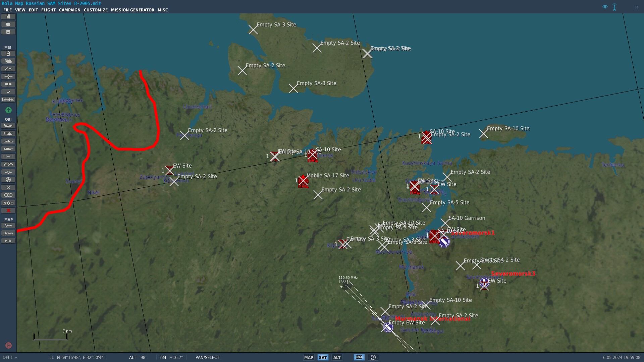Click the red X delete tool
This screenshot has height=362, width=644.
(x=8, y=211)
